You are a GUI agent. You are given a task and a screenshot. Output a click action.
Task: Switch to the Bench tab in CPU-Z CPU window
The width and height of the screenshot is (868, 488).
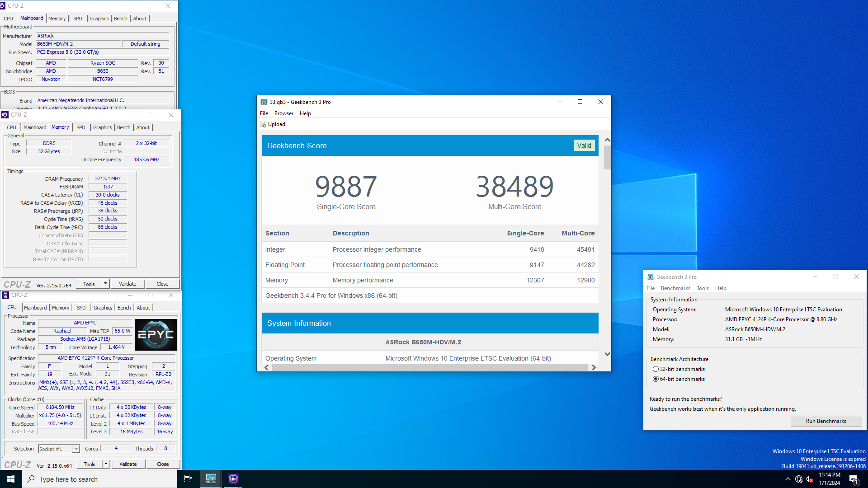[124, 308]
